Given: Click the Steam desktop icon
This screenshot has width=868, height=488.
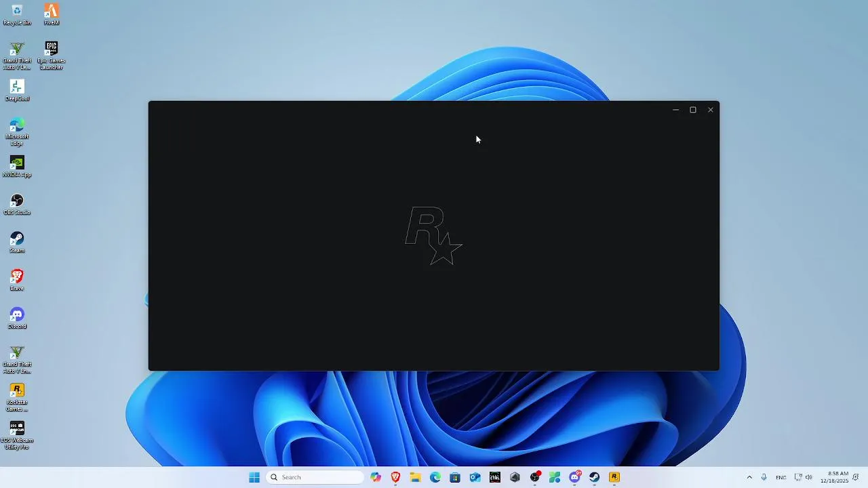Looking at the screenshot, I should [x=17, y=242].
